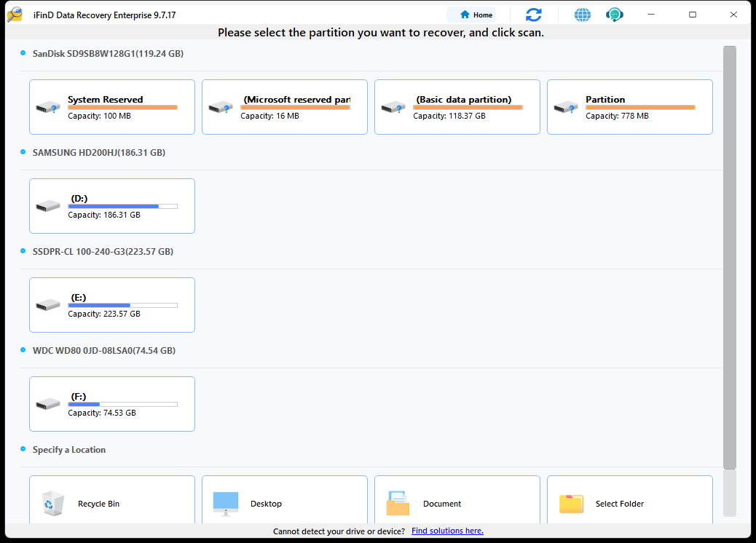The image size is (756, 543).
Task: Click the SanDisk SD9SB8W128G1 disk heading
Action: point(108,53)
